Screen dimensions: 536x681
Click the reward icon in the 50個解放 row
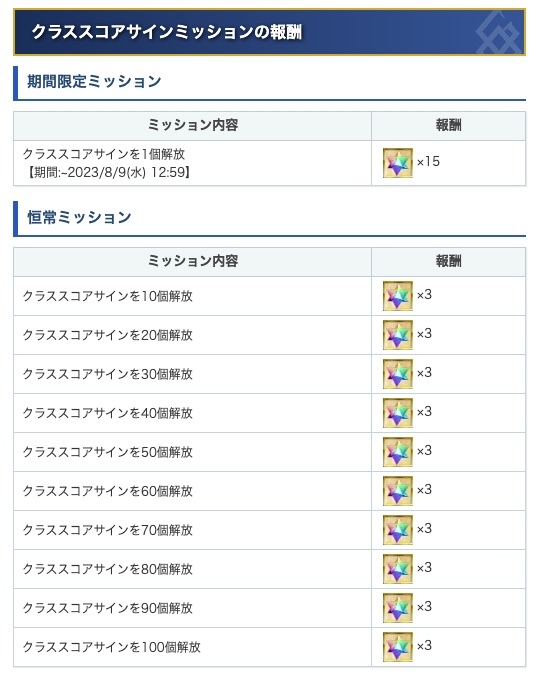(397, 452)
